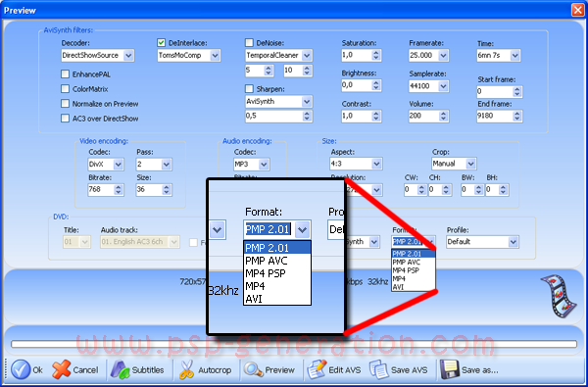The image size is (588, 387).
Task: Click the DeNoise spinner showing 5
Action: point(269,71)
